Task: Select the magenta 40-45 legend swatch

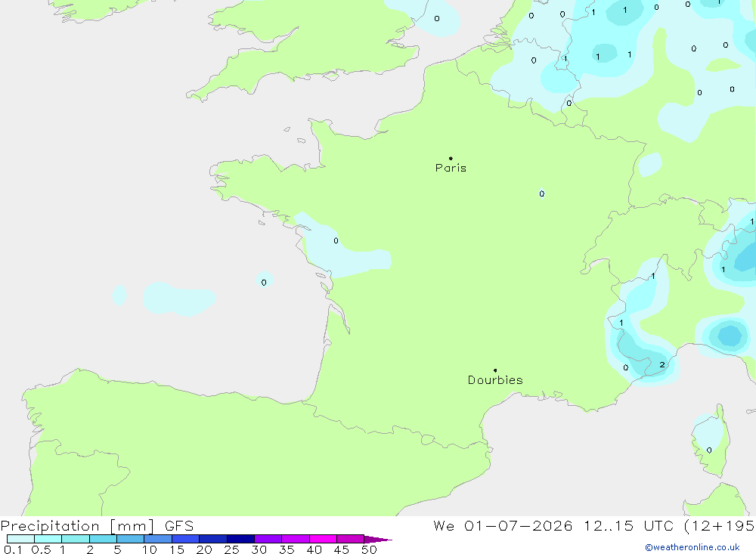Action: click(x=323, y=539)
